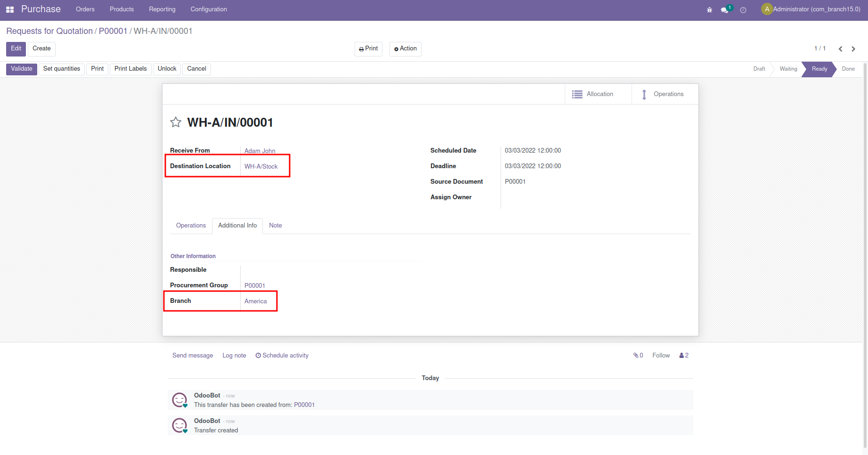
Task: Open the Operations stat button
Action: [x=665, y=94]
